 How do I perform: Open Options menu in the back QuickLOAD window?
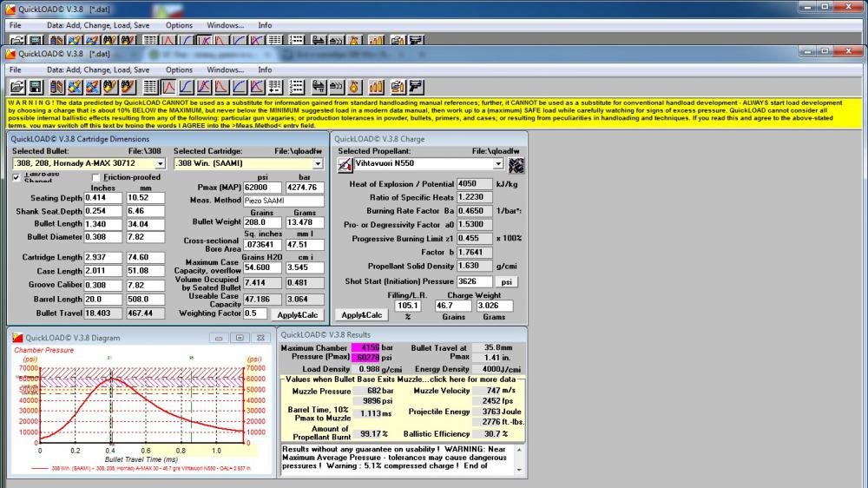pyautogui.click(x=179, y=25)
